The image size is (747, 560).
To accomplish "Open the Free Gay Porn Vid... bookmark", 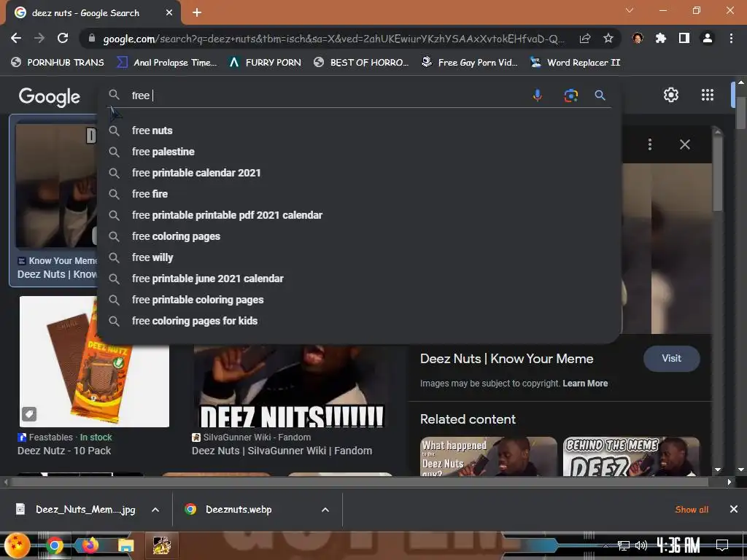I will coord(469,63).
